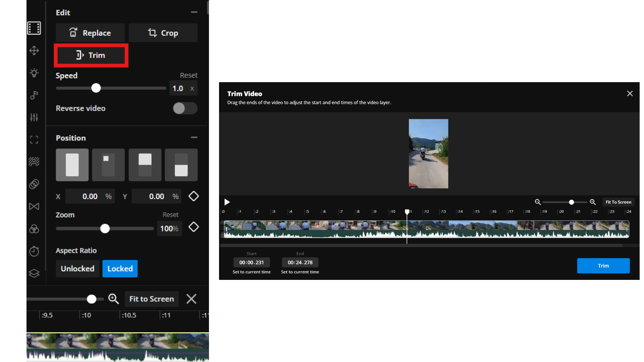
Task: Click the Speed slider handle
Action: [x=96, y=88]
